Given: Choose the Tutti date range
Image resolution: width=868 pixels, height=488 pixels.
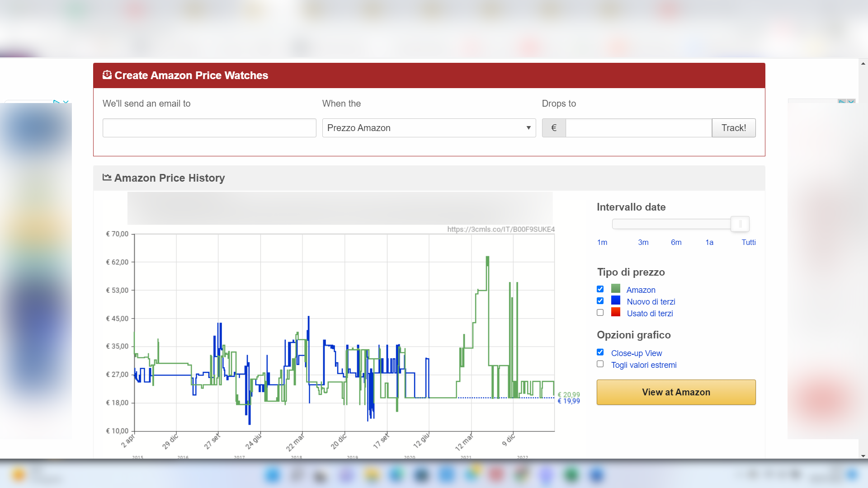Looking at the screenshot, I should [x=748, y=243].
